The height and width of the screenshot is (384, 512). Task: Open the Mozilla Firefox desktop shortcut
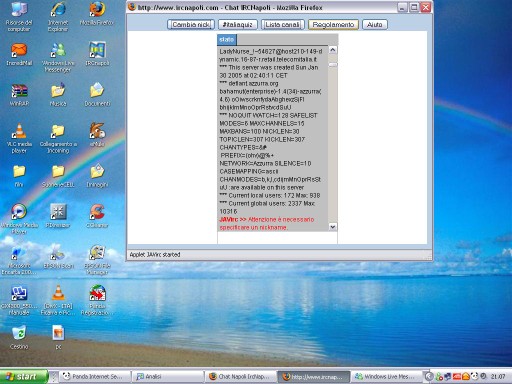97,14
